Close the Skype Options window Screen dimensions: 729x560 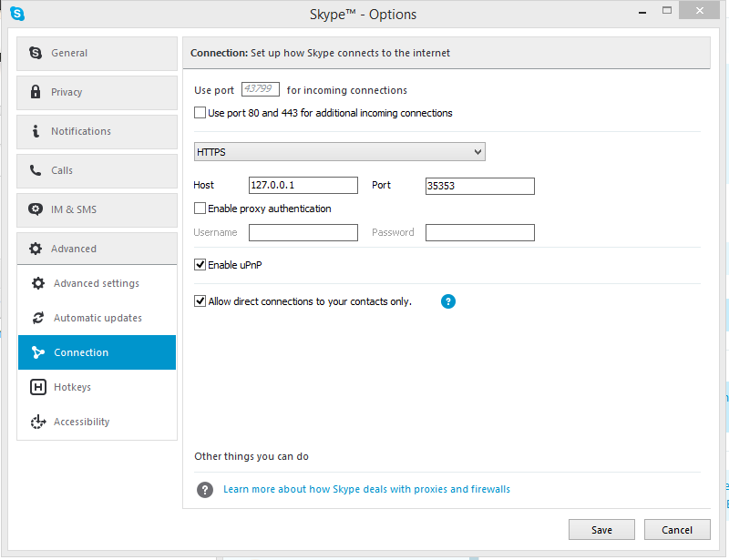coord(699,11)
